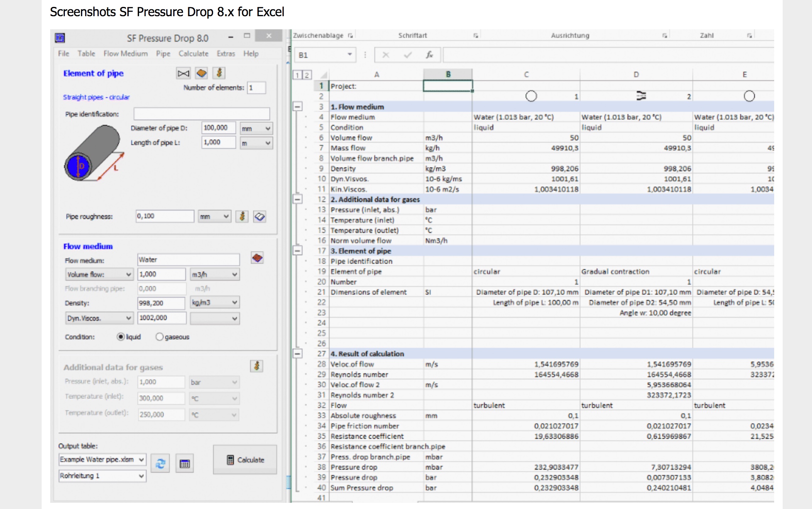Click the SF Pressure Drop app icon in the title bar

point(60,38)
